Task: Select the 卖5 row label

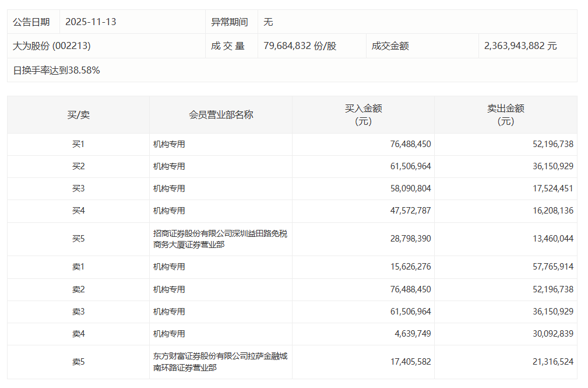Action: [x=78, y=362]
